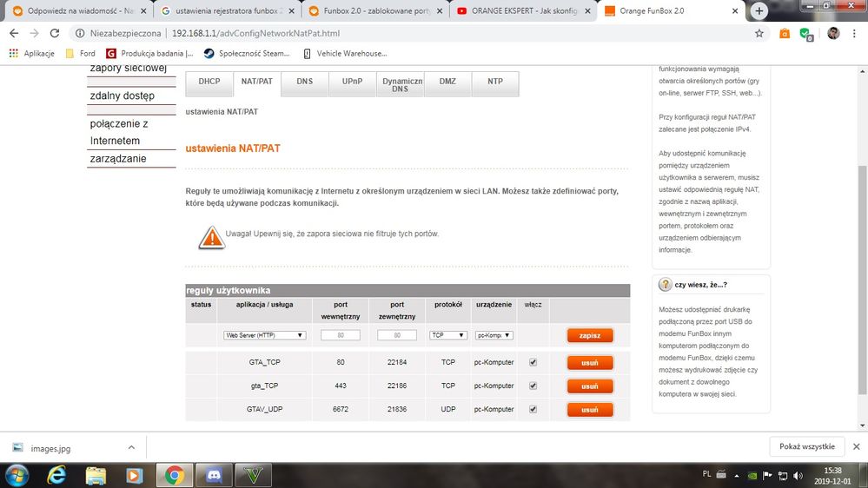Expand the TCP protocol dropdown

(449, 335)
